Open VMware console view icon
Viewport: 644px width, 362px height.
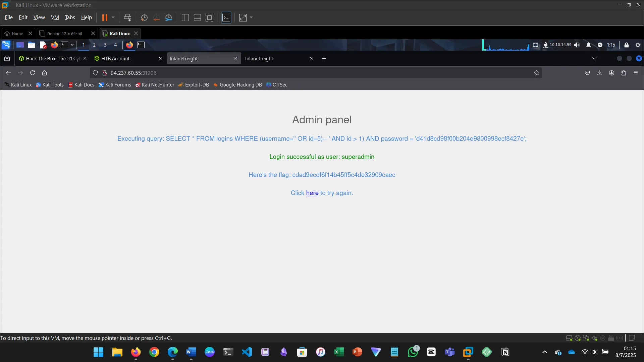(226, 17)
